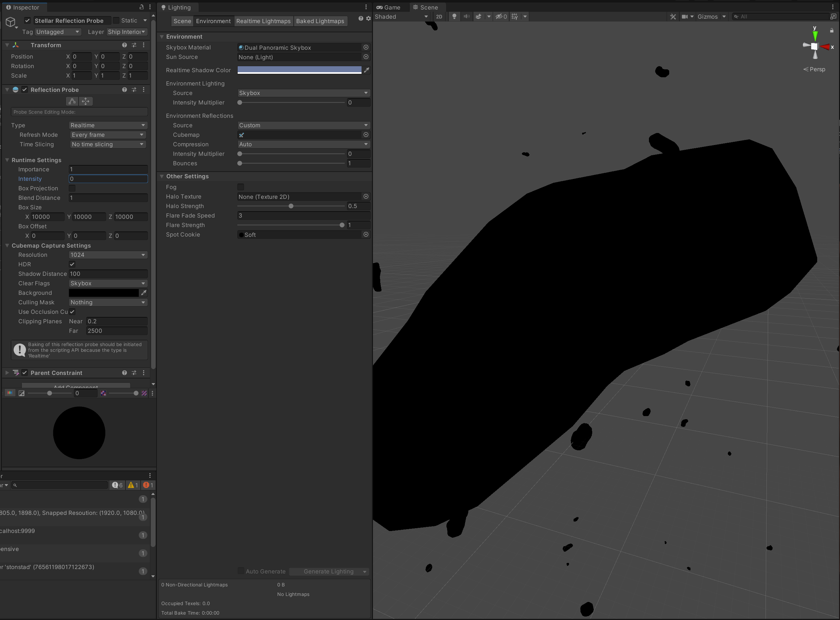Toggle scene audio icon

coord(466,16)
